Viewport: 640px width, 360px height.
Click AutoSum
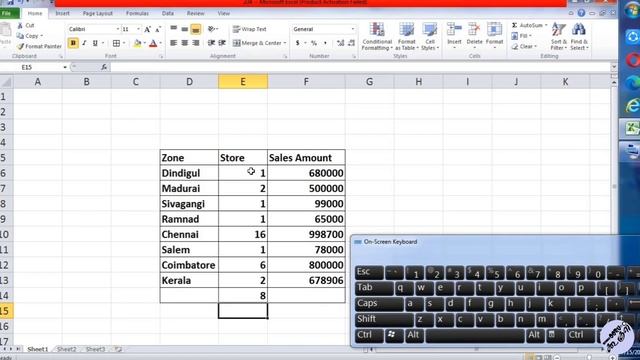click(x=529, y=25)
